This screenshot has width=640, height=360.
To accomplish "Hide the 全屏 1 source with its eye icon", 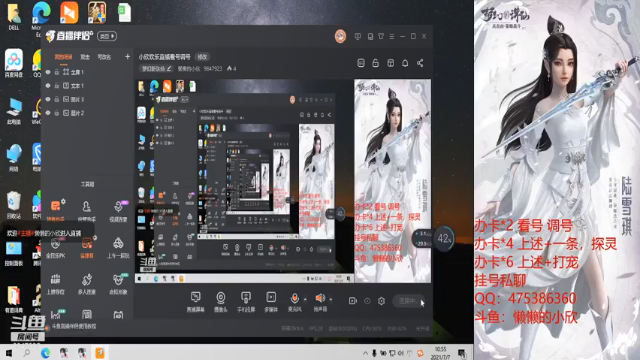I will tap(48, 72).
